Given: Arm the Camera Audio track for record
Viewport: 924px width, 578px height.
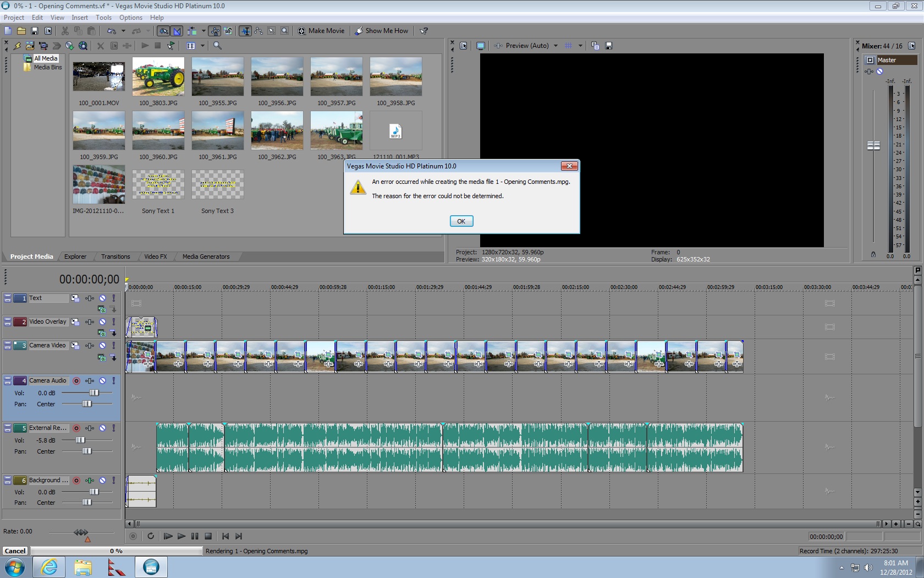Looking at the screenshot, I should (x=76, y=380).
